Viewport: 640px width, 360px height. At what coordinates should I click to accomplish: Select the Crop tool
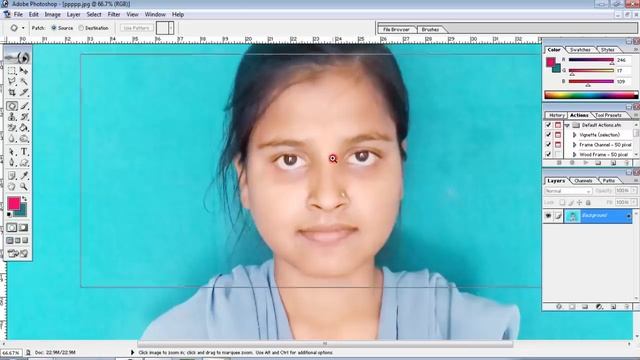coord(12,92)
